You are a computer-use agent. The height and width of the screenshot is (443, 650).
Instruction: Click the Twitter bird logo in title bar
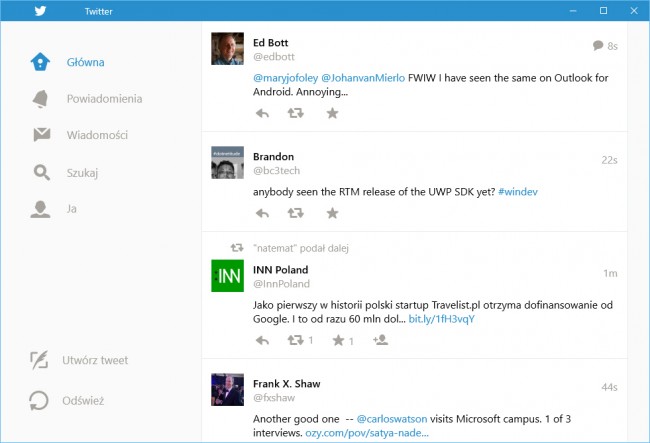(40, 10)
